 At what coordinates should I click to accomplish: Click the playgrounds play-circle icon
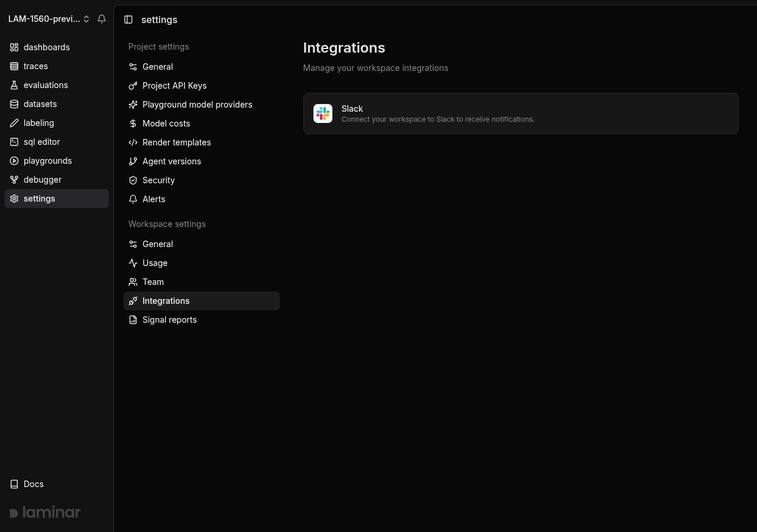coord(14,161)
